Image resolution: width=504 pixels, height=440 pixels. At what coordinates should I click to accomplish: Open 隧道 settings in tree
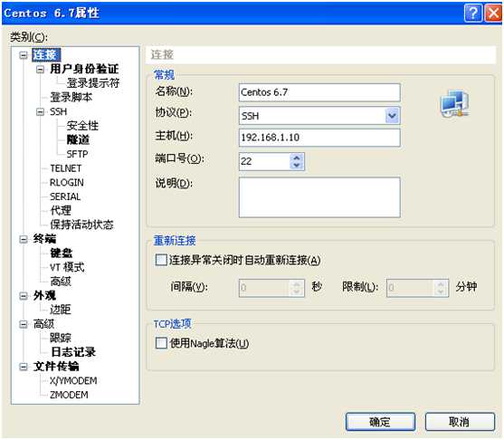click(x=78, y=140)
